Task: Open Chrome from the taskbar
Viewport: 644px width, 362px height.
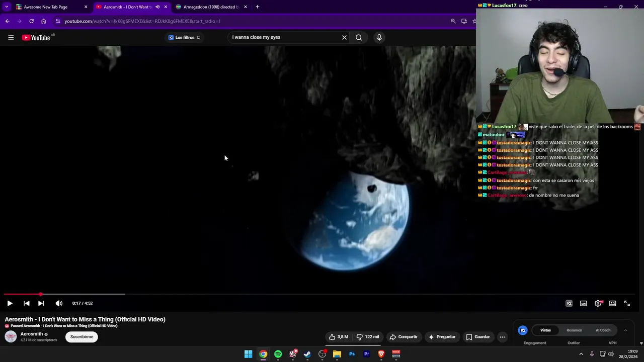Action: 263,354
